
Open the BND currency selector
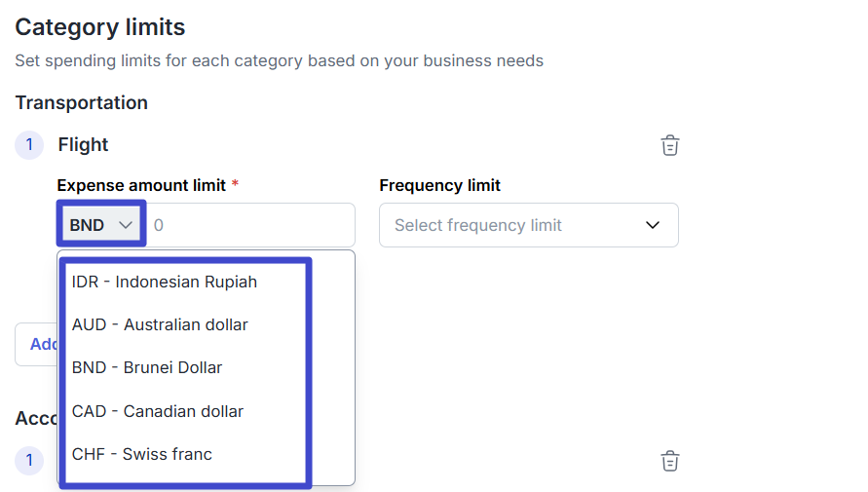101,225
